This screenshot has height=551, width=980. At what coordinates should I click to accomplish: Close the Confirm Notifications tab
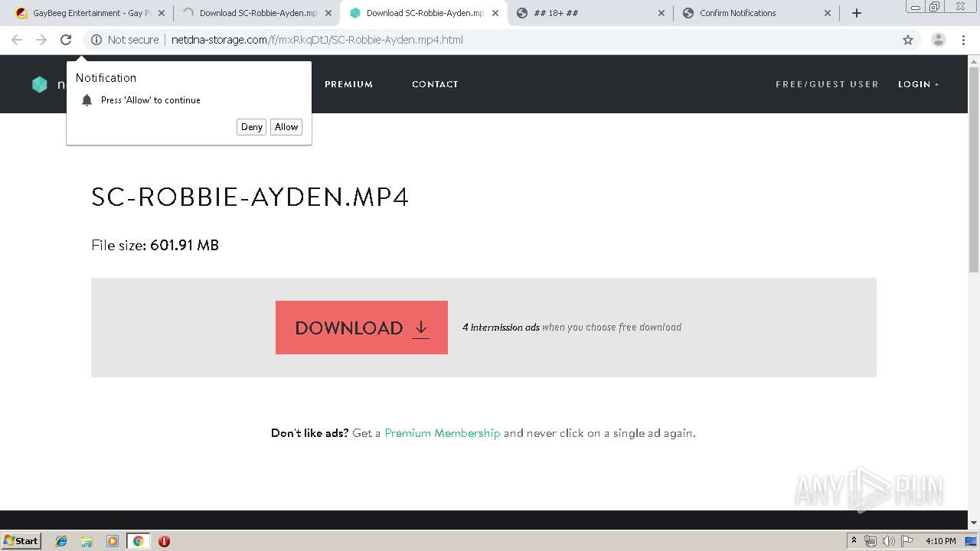(x=828, y=13)
